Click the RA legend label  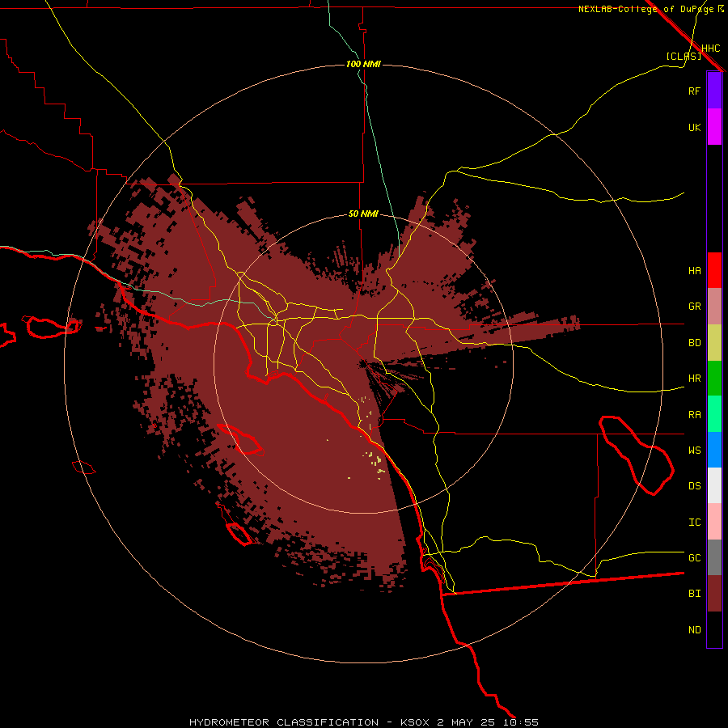click(x=694, y=415)
